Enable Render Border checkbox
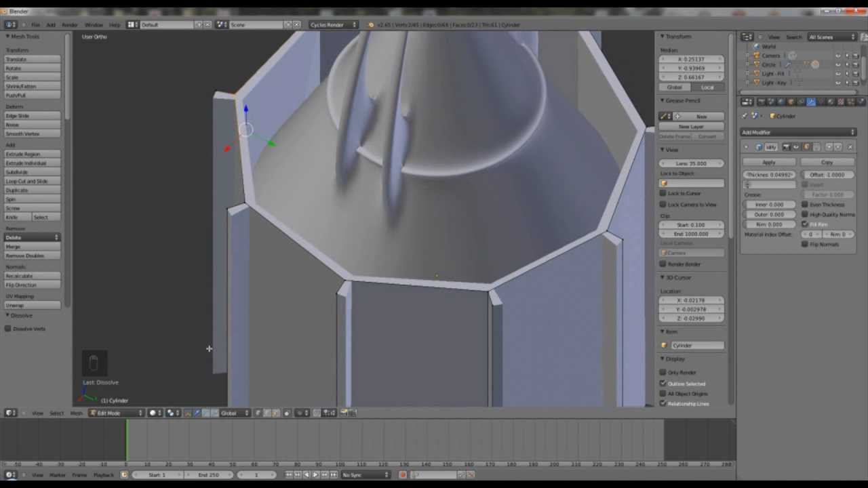The height and width of the screenshot is (488, 868). [x=663, y=264]
